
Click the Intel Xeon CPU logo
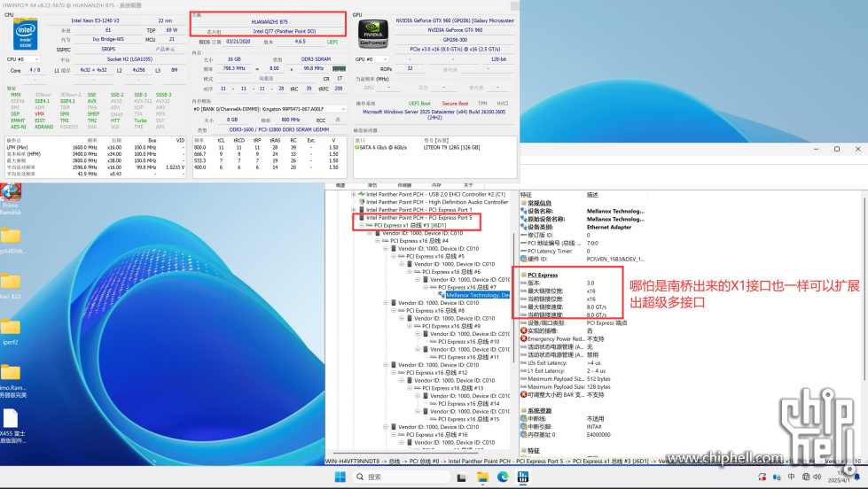pos(25,35)
